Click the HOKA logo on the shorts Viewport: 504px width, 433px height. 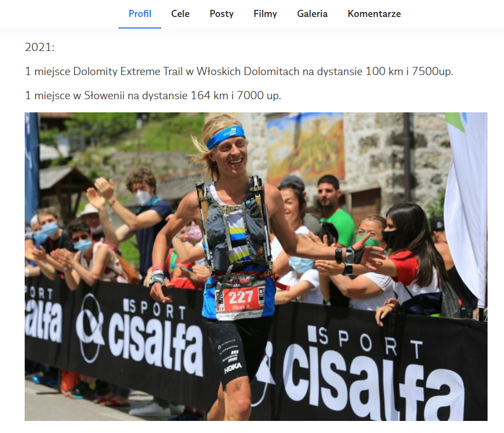pyautogui.click(x=233, y=368)
